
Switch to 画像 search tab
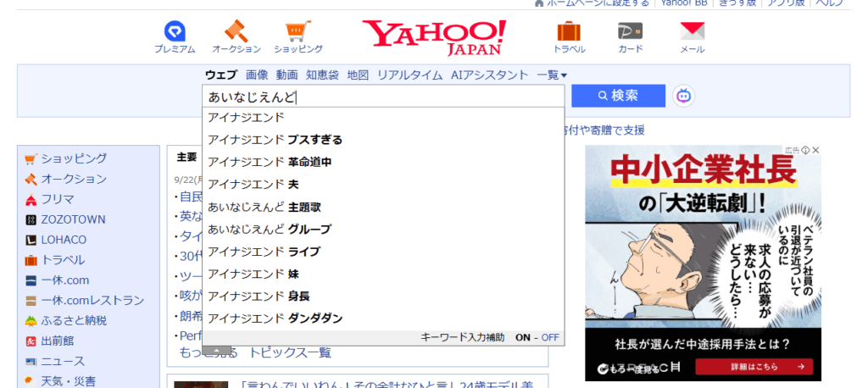coord(257,75)
